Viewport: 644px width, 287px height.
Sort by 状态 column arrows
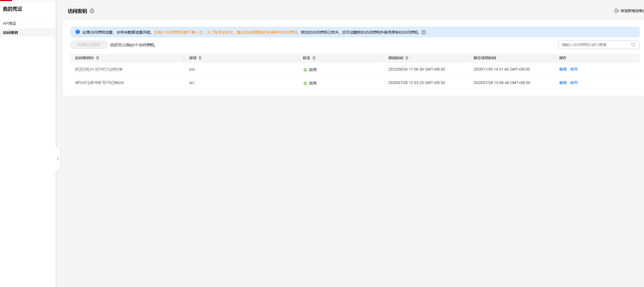point(314,58)
